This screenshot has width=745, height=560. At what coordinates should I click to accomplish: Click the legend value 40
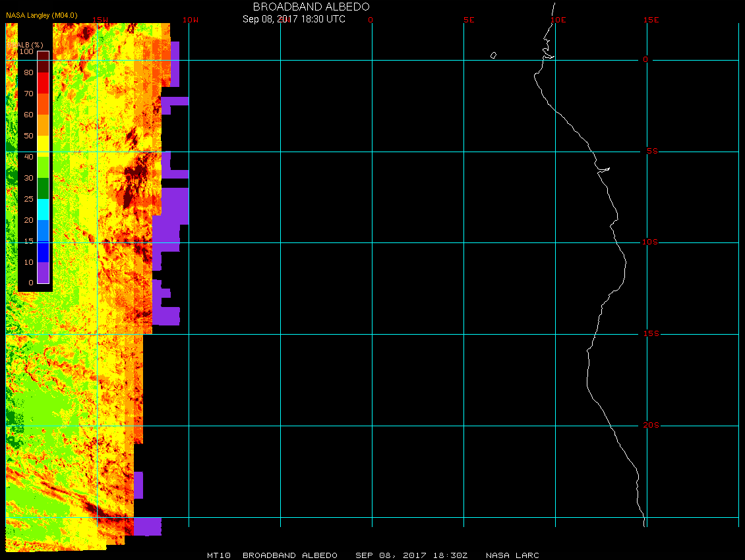(x=28, y=157)
